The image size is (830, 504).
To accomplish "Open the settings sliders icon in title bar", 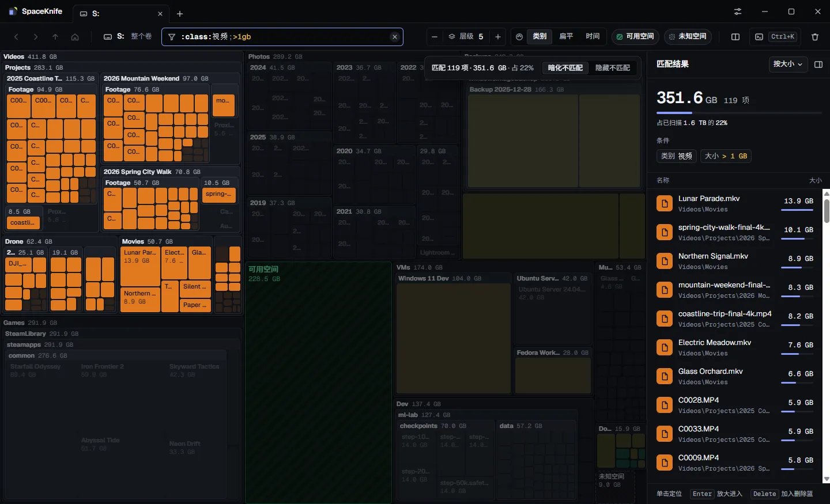I will pyautogui.click(x=738, y=12).
